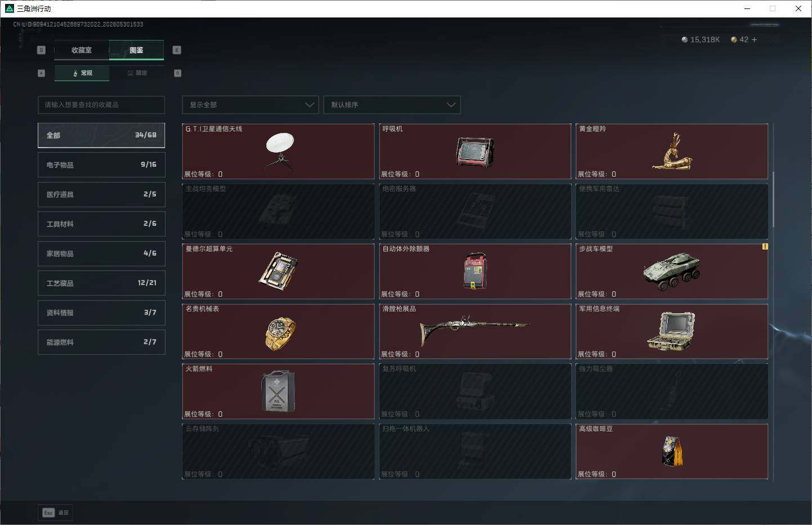
Task: Click the D key hint right of 限定
Action: coord(178,73)
